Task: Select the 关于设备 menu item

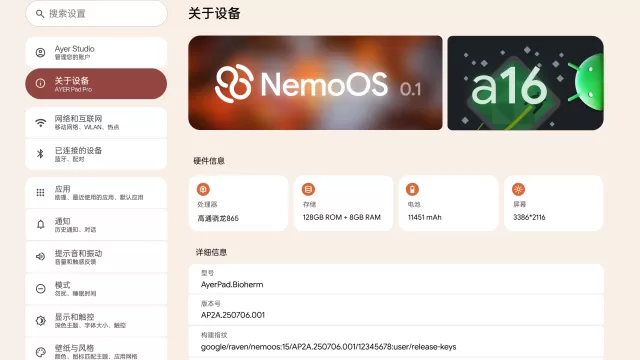Action: pos(96,84)
